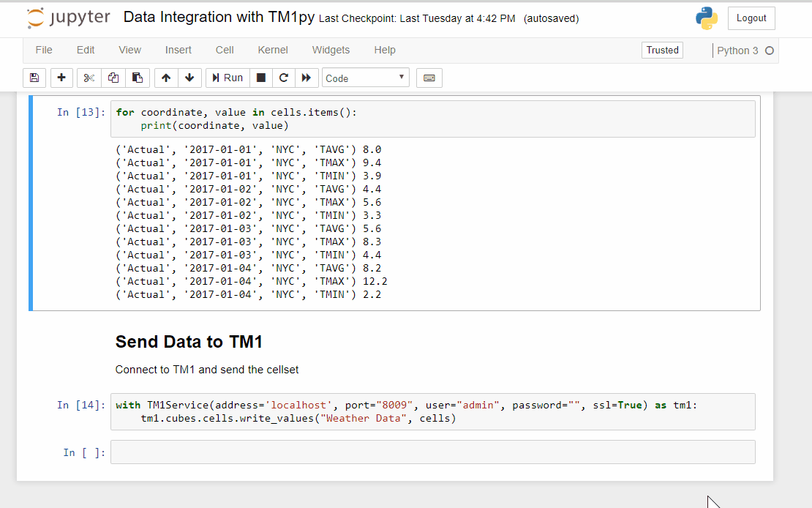Image resolution: width=812 pixels, height=508 pixels.
Task: Rename the notebook title Data Integration with TM1py
Action: pyautogui.click(x=219, y=18)
